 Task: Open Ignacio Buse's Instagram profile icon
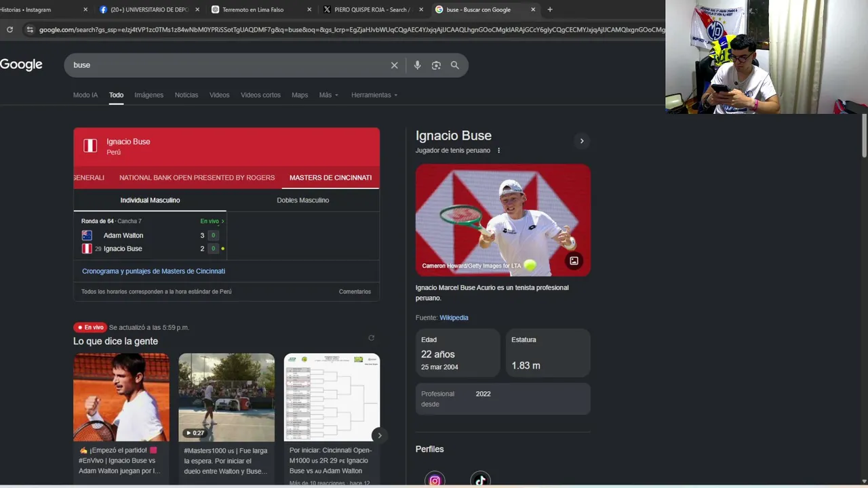coord(435,480)
